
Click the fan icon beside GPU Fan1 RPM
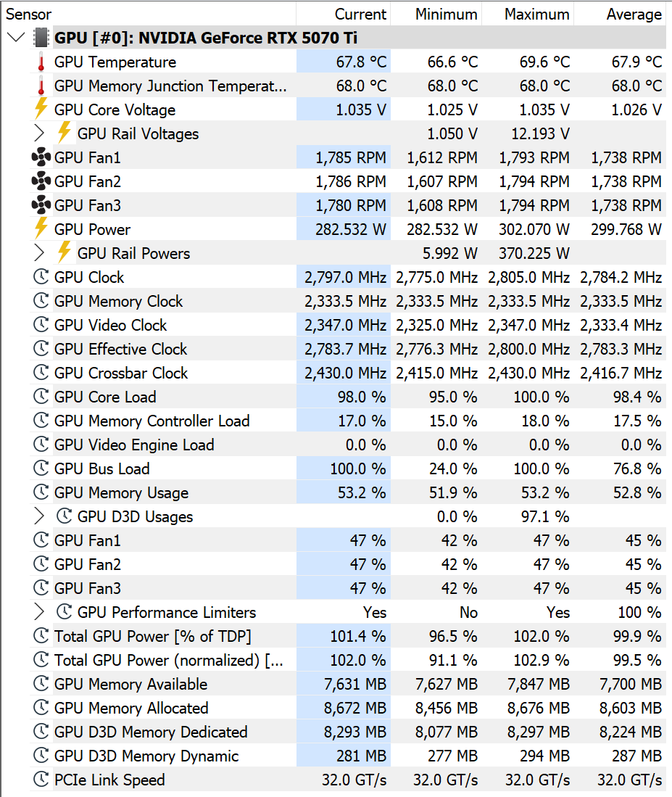click(41, 157)
